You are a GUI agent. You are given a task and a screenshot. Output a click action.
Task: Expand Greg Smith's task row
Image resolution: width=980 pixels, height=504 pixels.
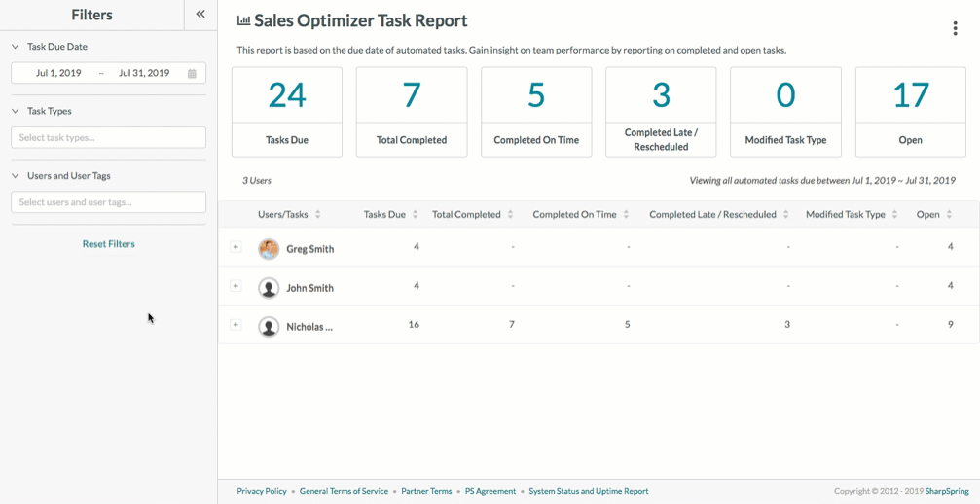(x=236, y=247)
